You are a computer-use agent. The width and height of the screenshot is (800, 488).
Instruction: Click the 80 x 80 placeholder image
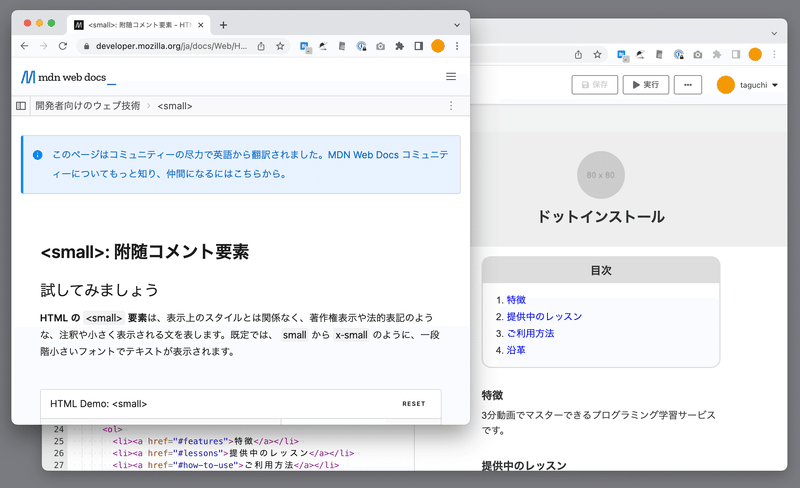[x=601, y=175]
